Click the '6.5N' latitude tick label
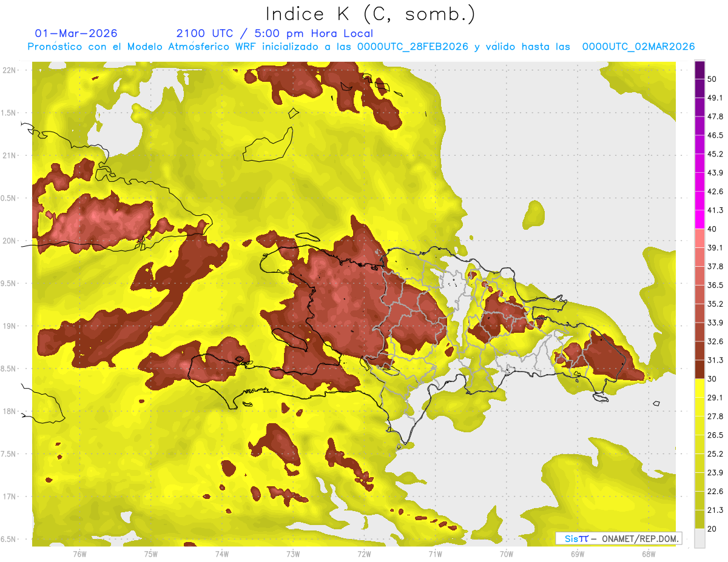728x562 pixels. click(8, 540)
